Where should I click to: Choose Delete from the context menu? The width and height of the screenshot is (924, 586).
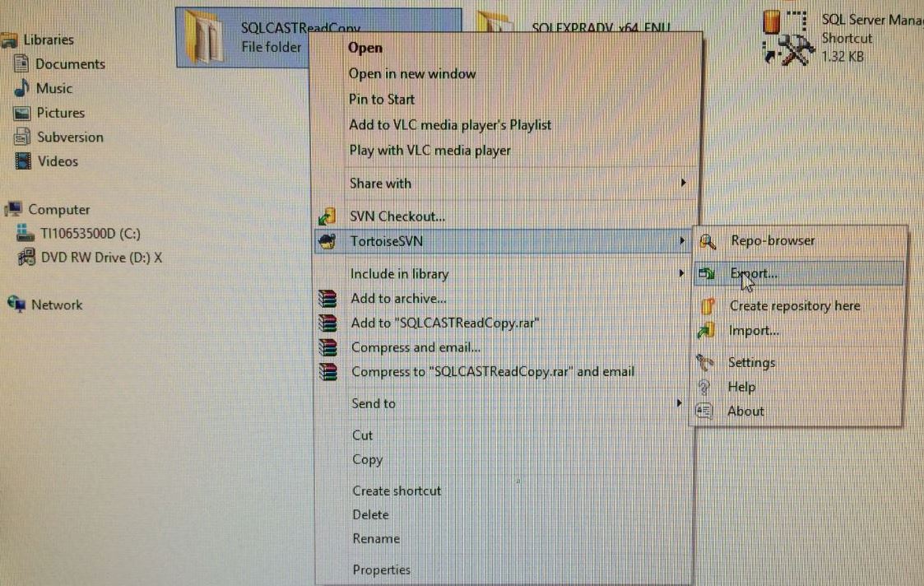(370, 514)
